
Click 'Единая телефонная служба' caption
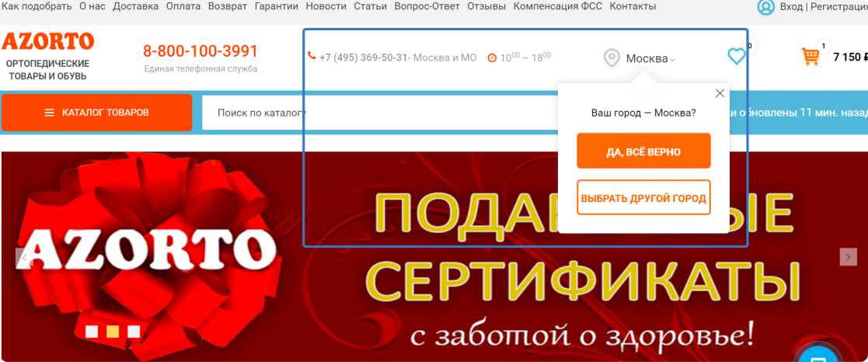[200, 69]
